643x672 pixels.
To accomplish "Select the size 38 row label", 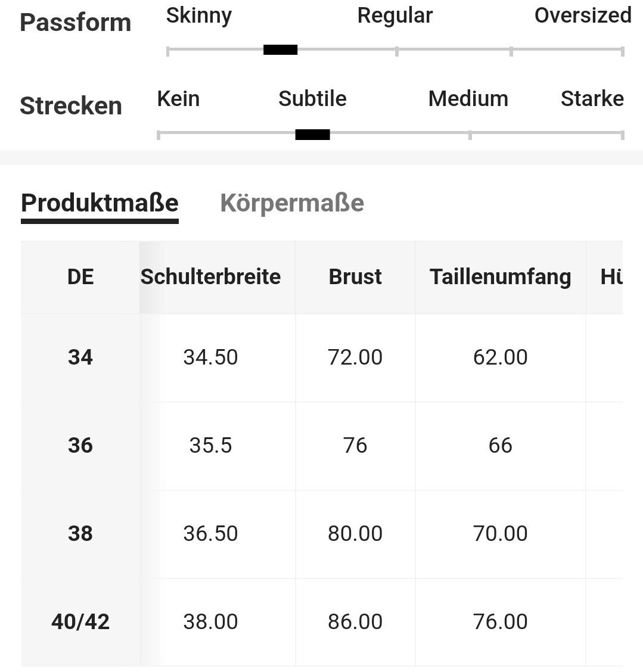I will 80,534.
